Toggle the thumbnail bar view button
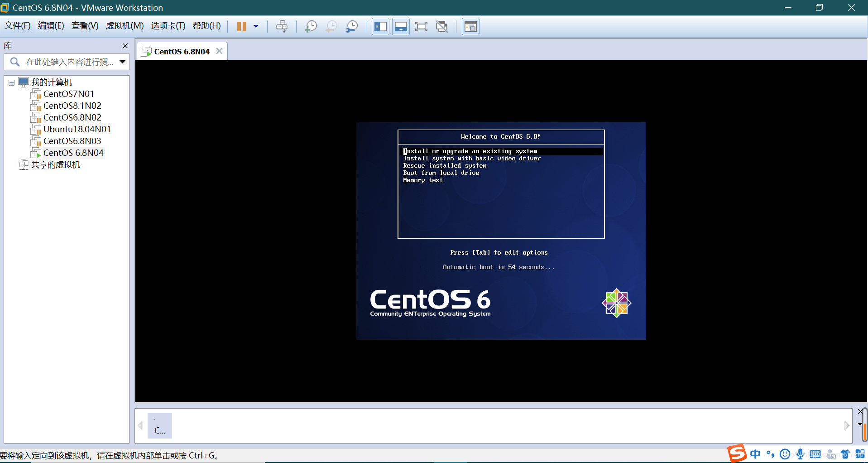 point(401,26)
